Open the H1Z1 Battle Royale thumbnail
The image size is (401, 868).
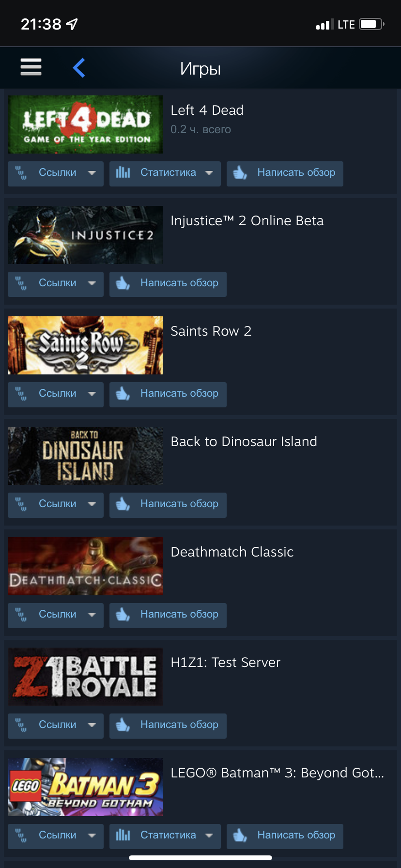click(x=85, y=677)
